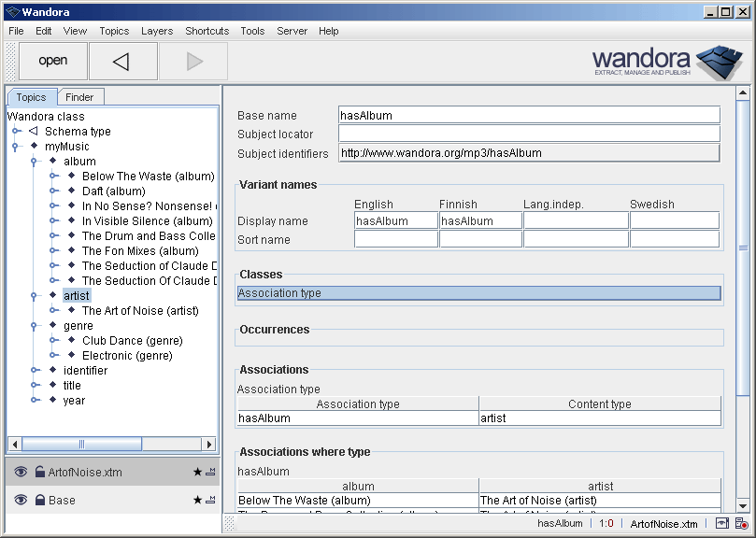Unlock the Base layer

click(40, 500)
